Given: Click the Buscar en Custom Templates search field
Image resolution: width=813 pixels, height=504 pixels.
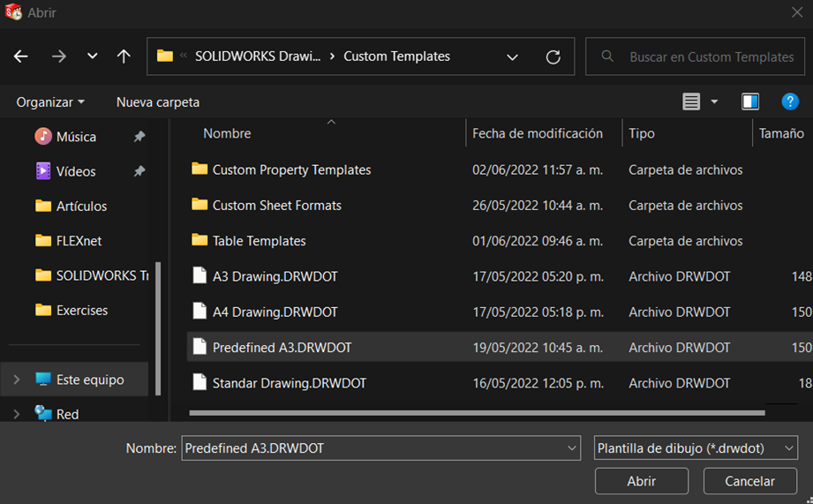Looking at the screenshot, I should pos(695,56).
